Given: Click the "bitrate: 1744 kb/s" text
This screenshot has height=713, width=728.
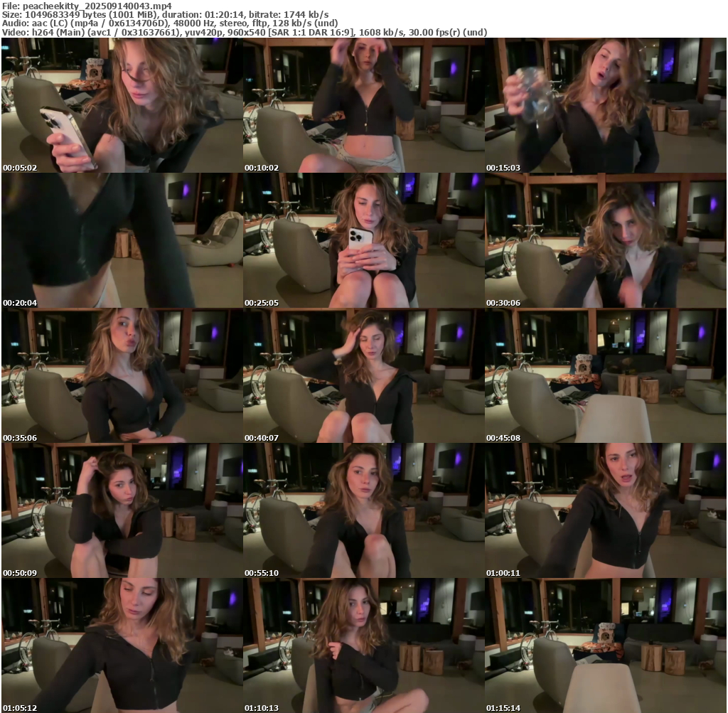Looking at the screenshot, I should coord(289,14).
